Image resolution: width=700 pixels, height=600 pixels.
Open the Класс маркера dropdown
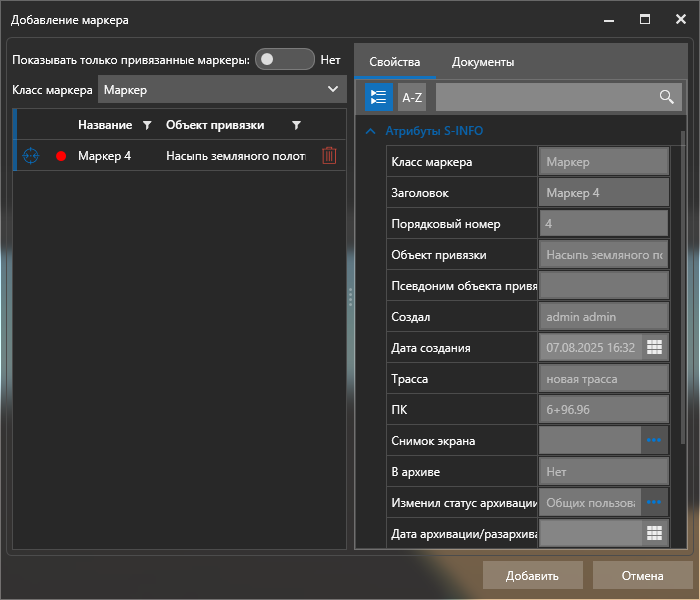222,90
